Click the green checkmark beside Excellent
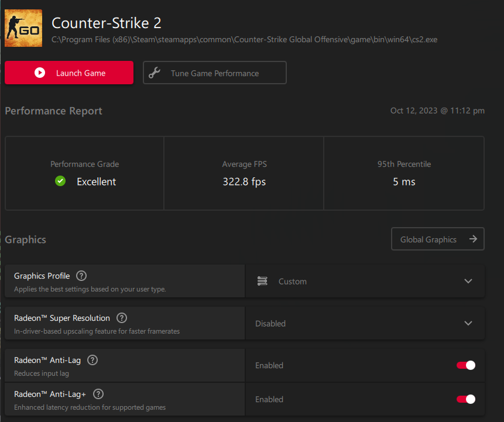This screenshot has height=422, width=504. click(x=60, y=181)
